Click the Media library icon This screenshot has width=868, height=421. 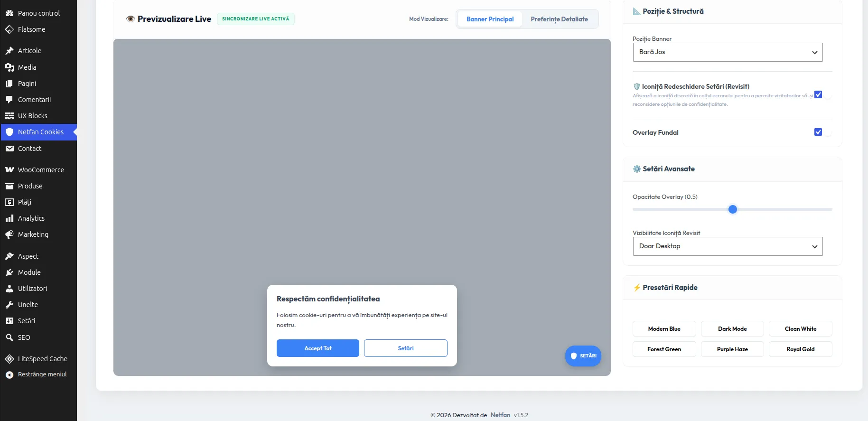[x=9, y=67]
